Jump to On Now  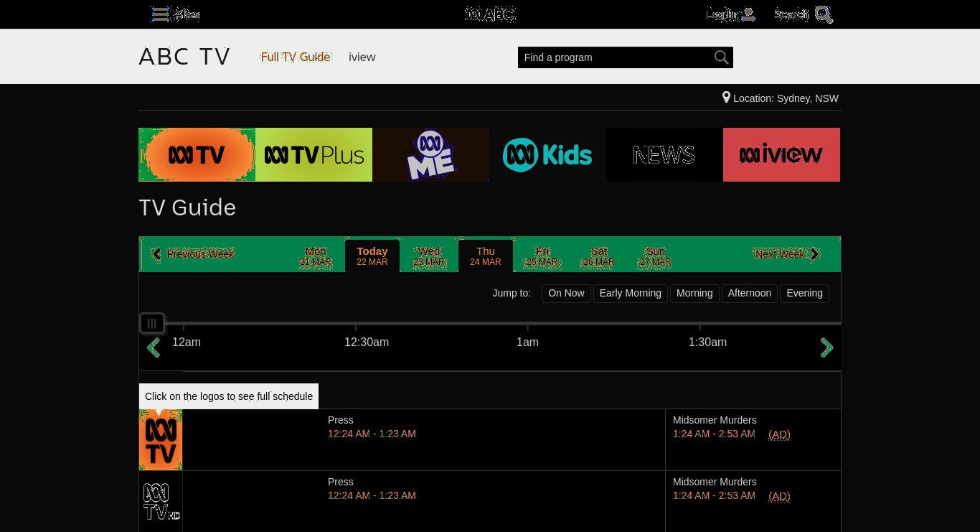pos(566,293)
